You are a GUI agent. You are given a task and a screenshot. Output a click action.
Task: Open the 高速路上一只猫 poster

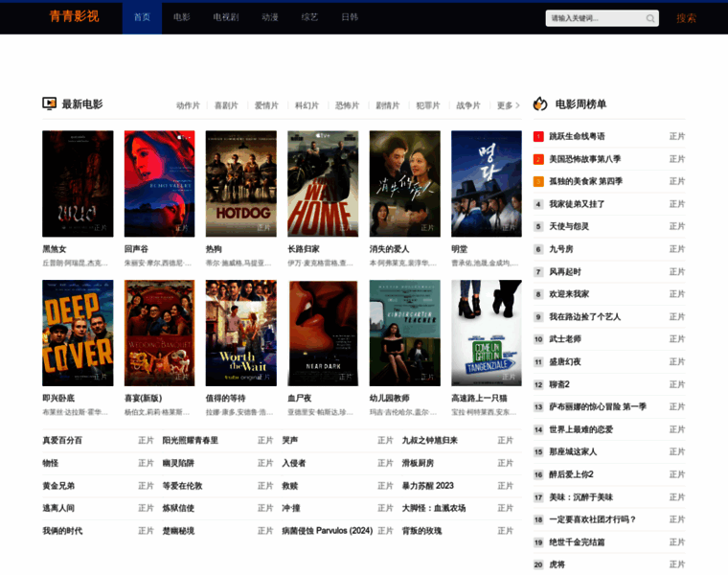tap(487, 333)
